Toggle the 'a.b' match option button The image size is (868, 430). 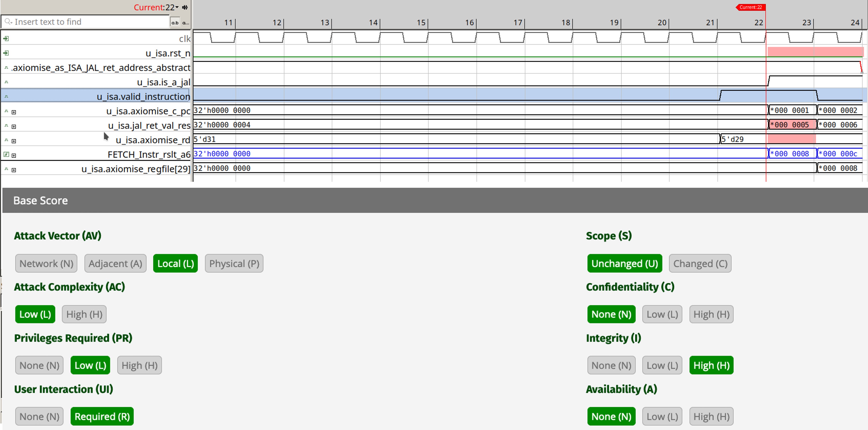click(175, 22)
